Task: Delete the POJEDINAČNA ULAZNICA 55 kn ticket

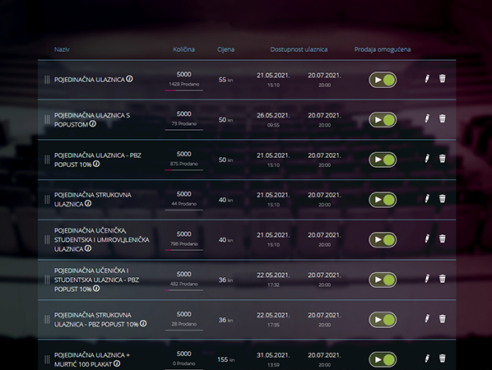Action: point(442,79)
